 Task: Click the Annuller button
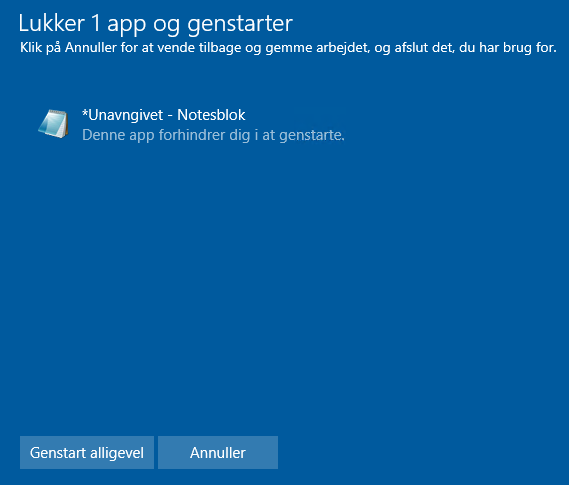pyautogui.click(x=218, y=452)
